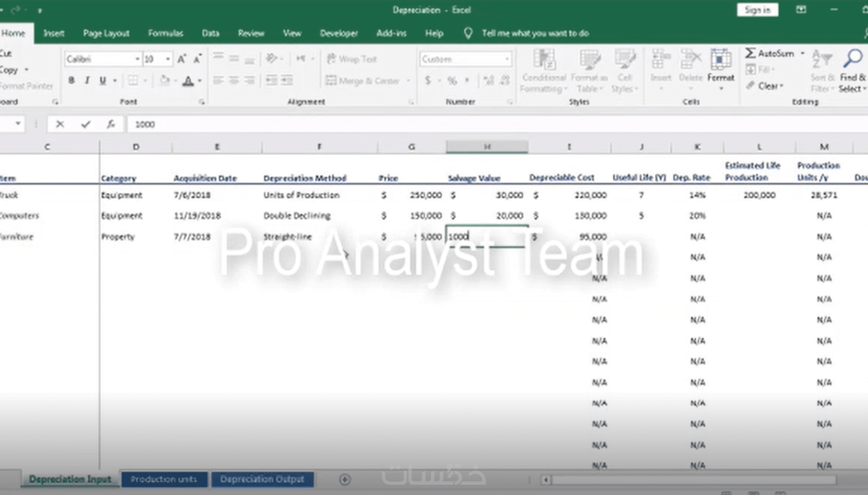Toggle underline formatting
This screenshot has width=868, height=495.
tap(103, 80)
